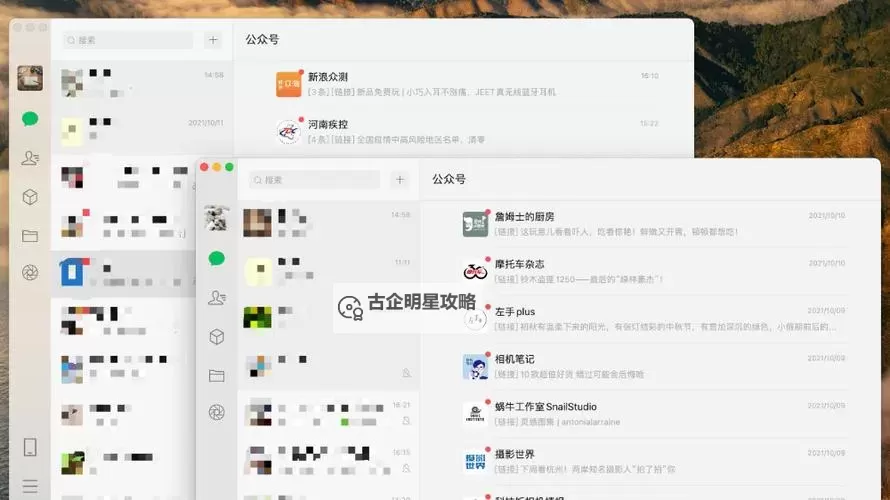890x500 pixels.
Task: Open Moments shutter icon in the front window
Action: click(x=216, y=413)
